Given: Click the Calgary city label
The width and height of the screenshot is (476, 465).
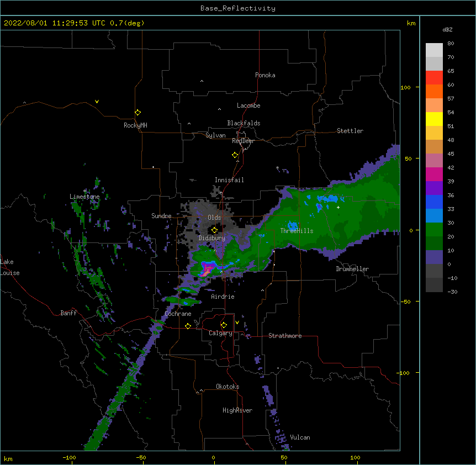Looking at the screenshot, I should [220, 333].
